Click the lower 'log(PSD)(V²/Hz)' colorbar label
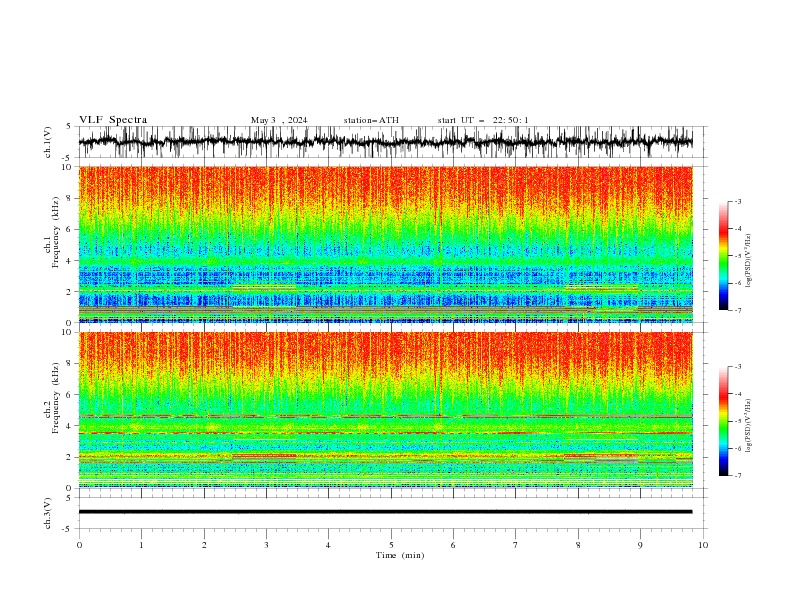Image resolution: width=792 pixels, height=612 pixels. pyautogui.click(x=749, y=426)
